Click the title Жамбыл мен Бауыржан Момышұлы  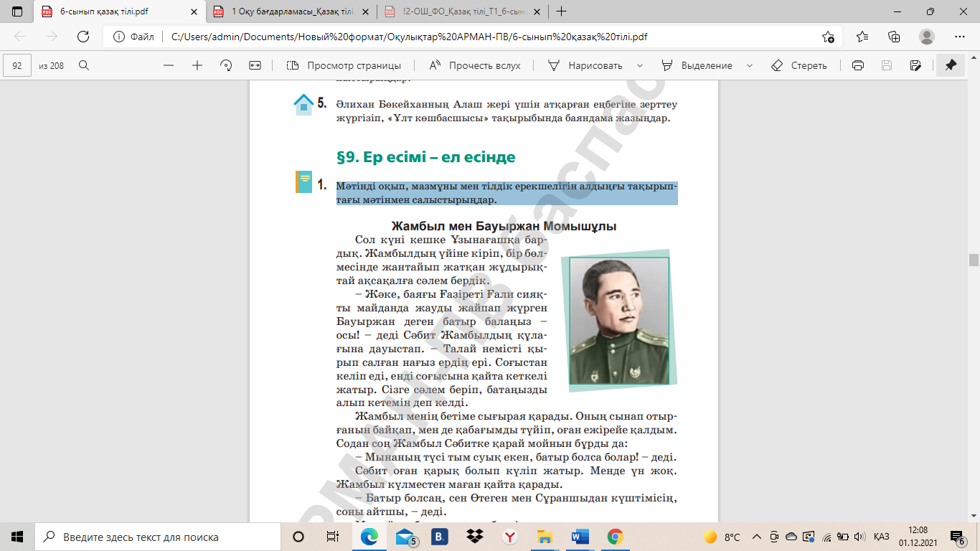504,227
